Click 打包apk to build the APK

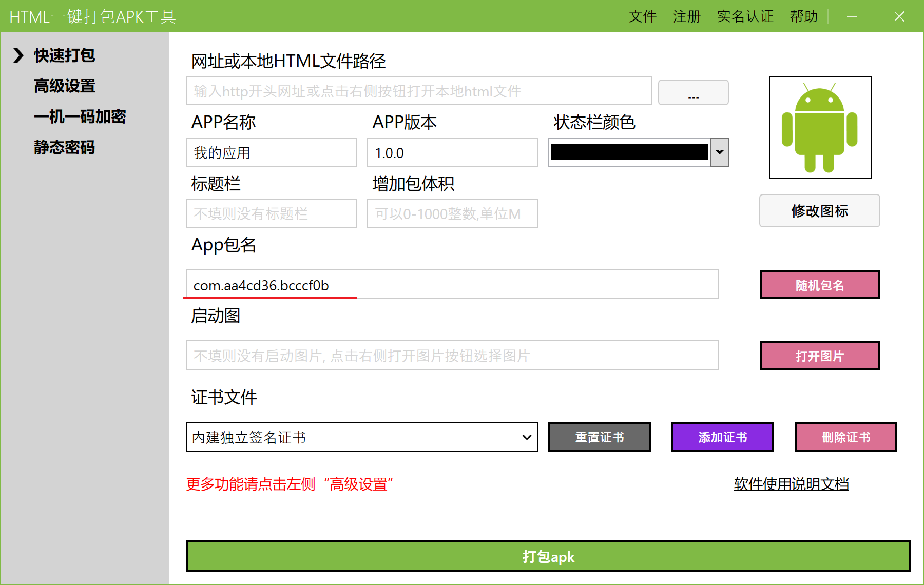point(547,557)
